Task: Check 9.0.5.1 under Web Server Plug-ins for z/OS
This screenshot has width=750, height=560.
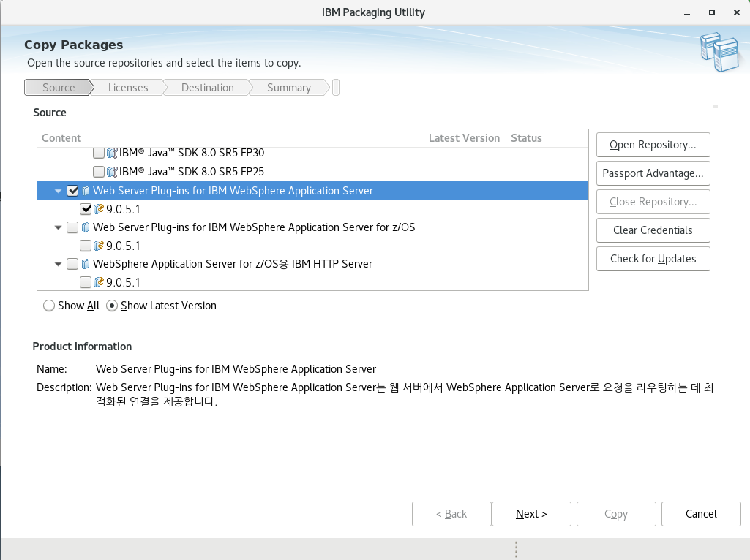Action: 86,246
